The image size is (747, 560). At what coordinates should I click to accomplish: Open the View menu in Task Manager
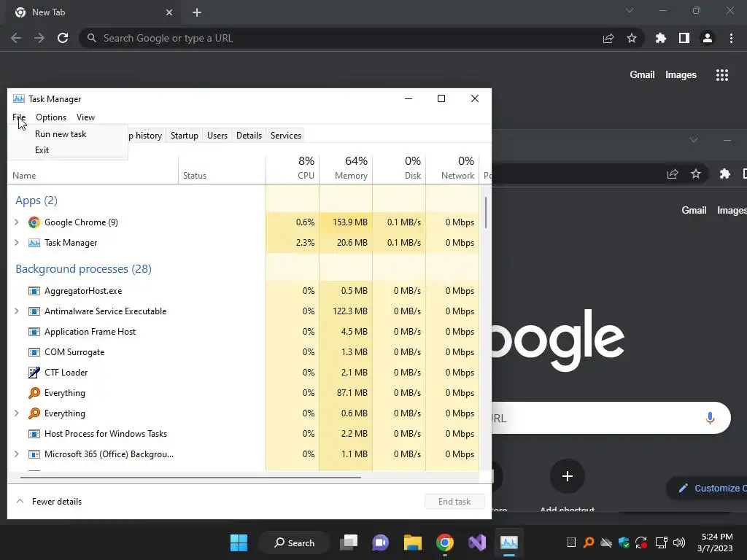coord(86,117)
